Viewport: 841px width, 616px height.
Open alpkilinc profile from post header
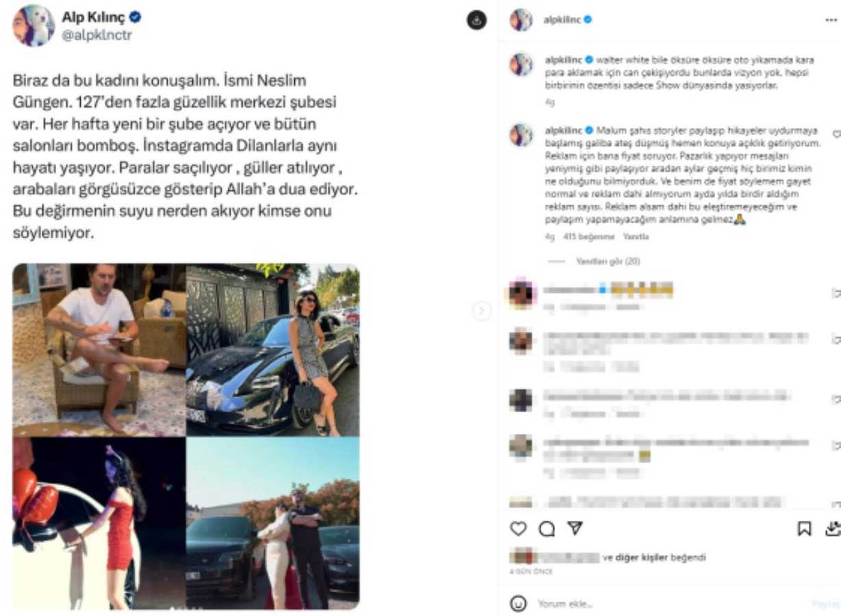tap(562, 21)
